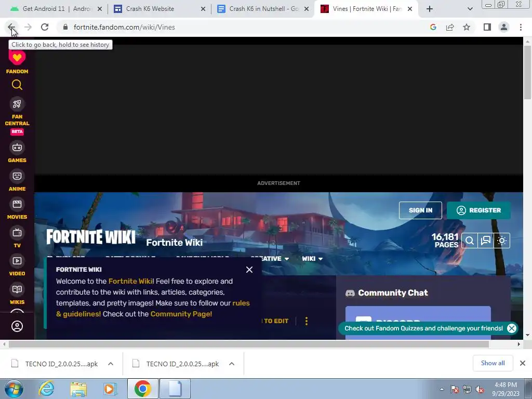
Task: Open the Windows Start menu
Action: point(14,389)
